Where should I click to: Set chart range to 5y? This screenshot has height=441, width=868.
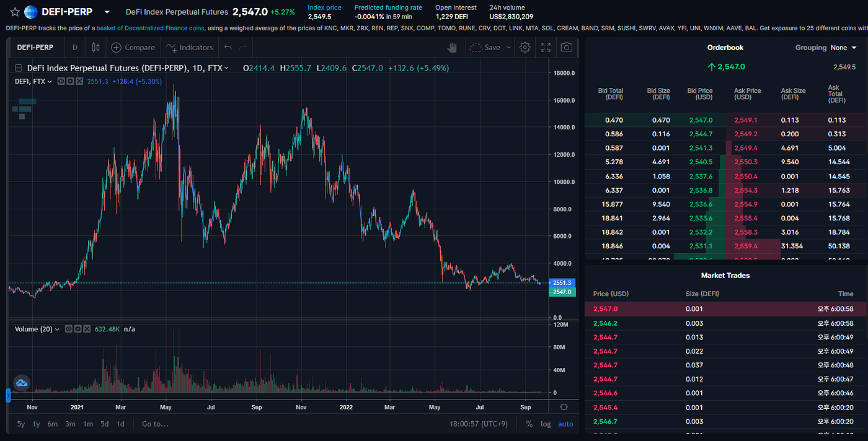point(21,424)
